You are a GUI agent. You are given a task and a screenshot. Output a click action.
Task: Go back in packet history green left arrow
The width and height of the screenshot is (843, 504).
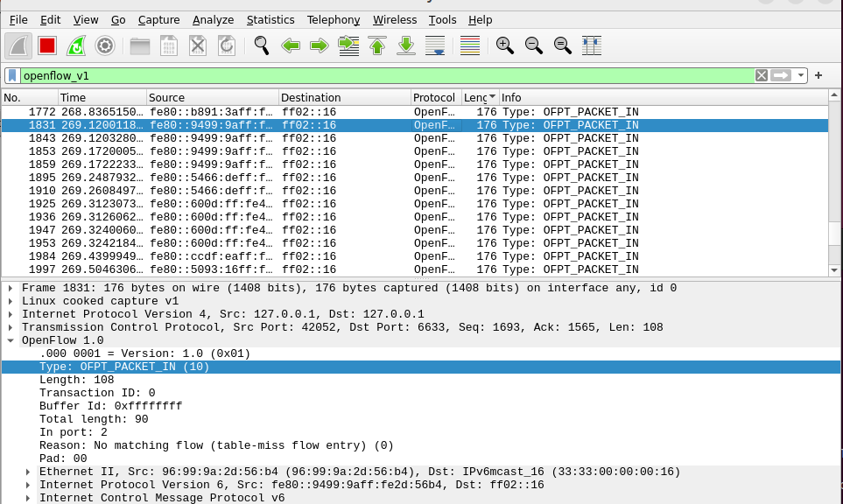[291, 45]
